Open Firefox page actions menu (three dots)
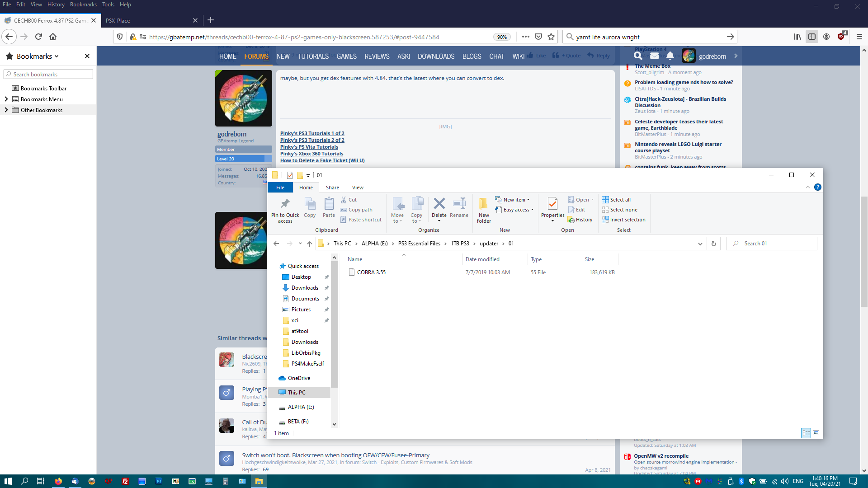The image size is (868, 488). (x=525, y=37)
